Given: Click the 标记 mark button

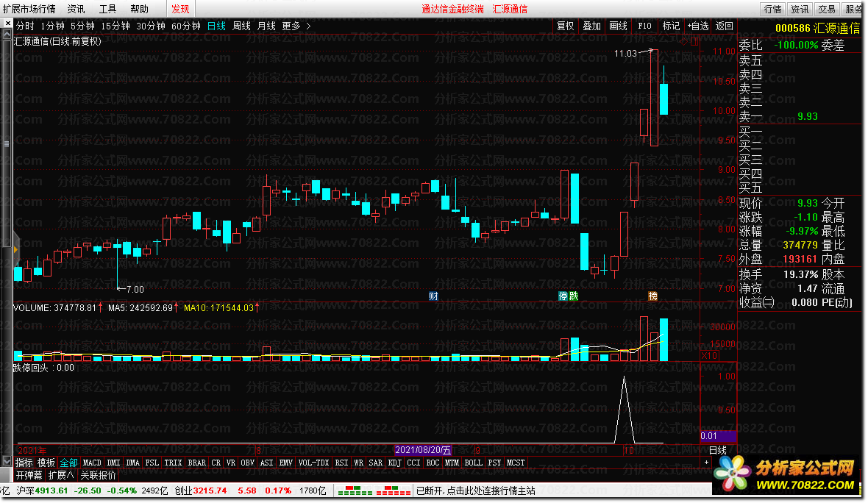Looking at the screenshot, I should pos(671,26).
